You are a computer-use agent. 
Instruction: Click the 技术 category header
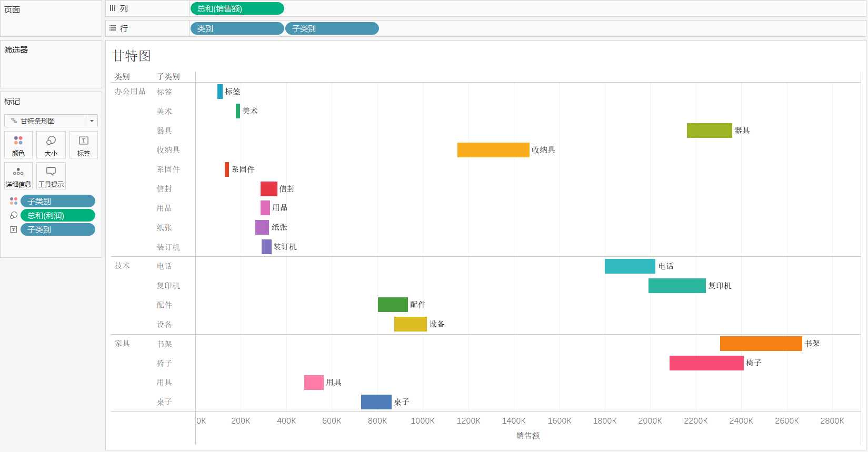[122, 266]
